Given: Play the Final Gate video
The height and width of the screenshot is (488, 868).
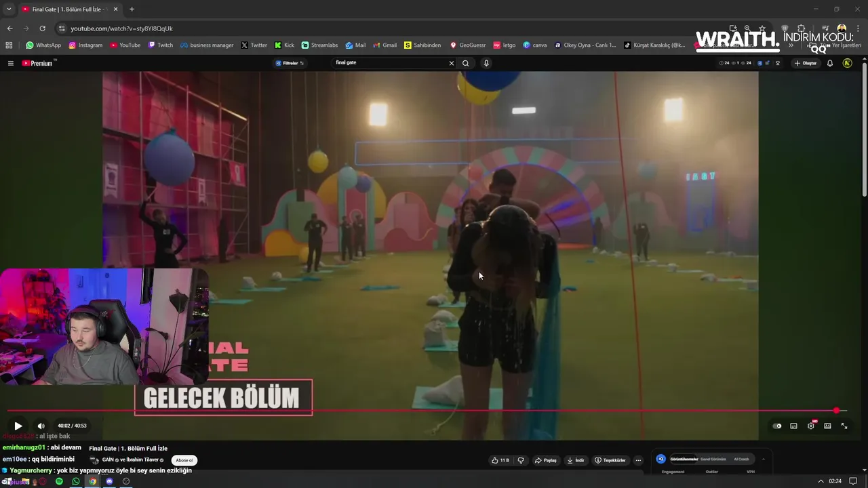Looking at the screenshot, I should (18, 426).
